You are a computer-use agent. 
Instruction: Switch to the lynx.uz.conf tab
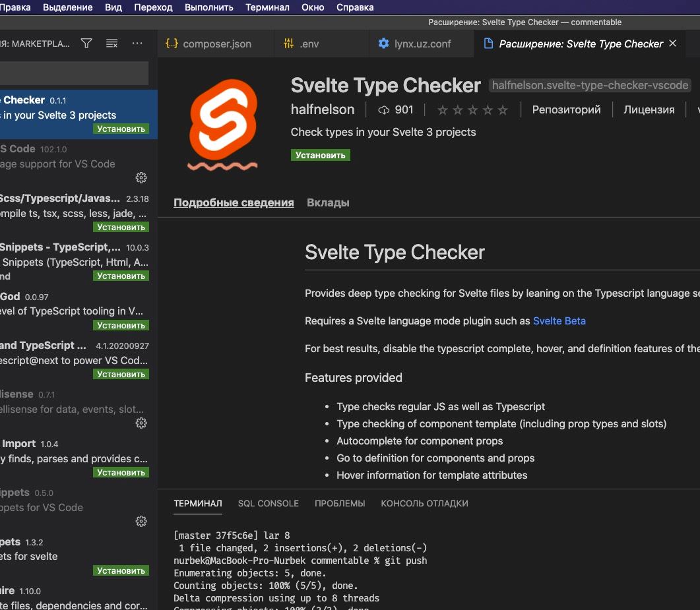coord(422,44)
